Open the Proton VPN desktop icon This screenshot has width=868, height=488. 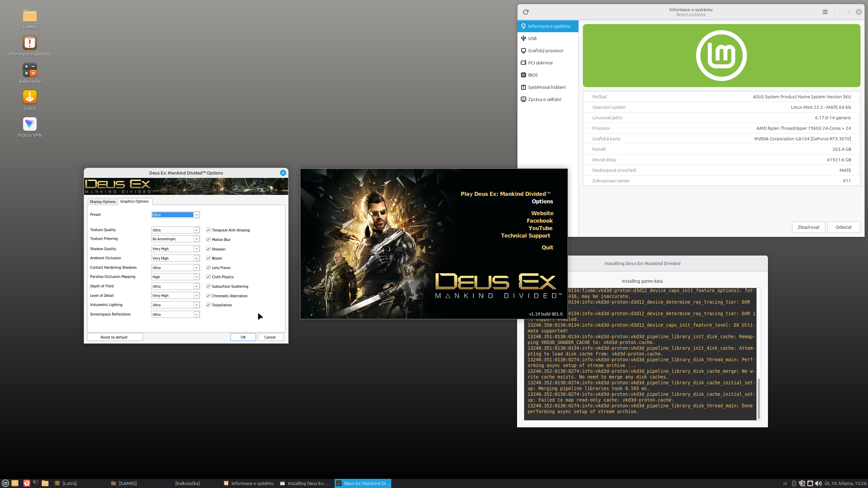click(30, 125)
